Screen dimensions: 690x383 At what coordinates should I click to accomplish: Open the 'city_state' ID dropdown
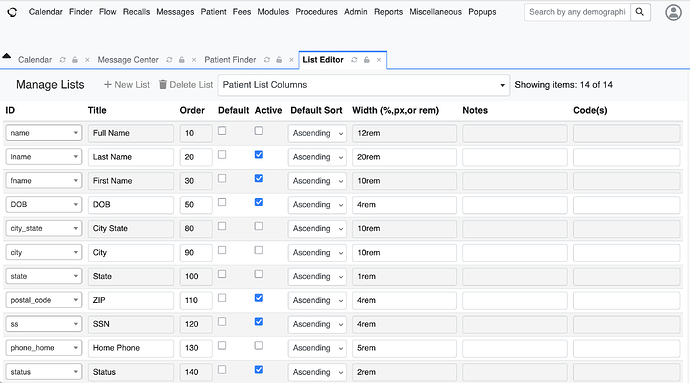point(44,228)
